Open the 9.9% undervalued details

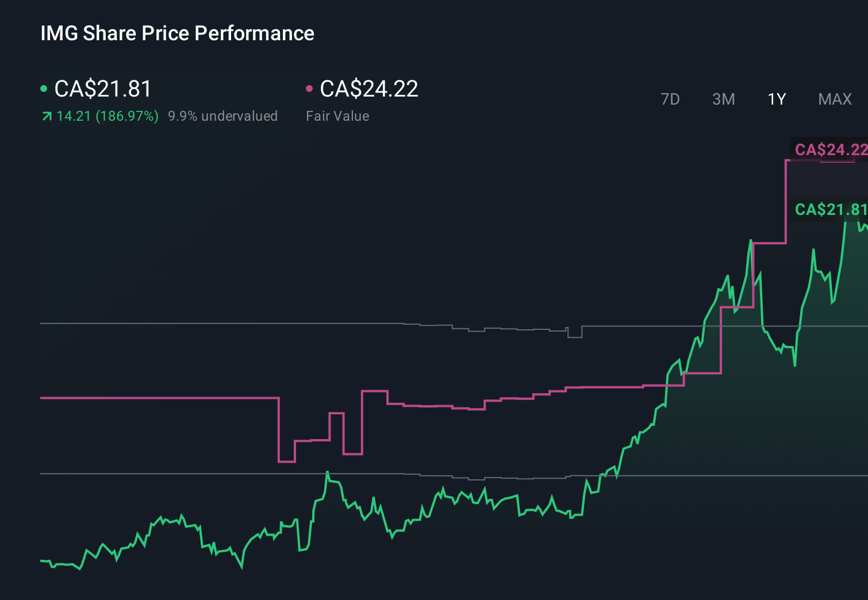pos(223,116)
